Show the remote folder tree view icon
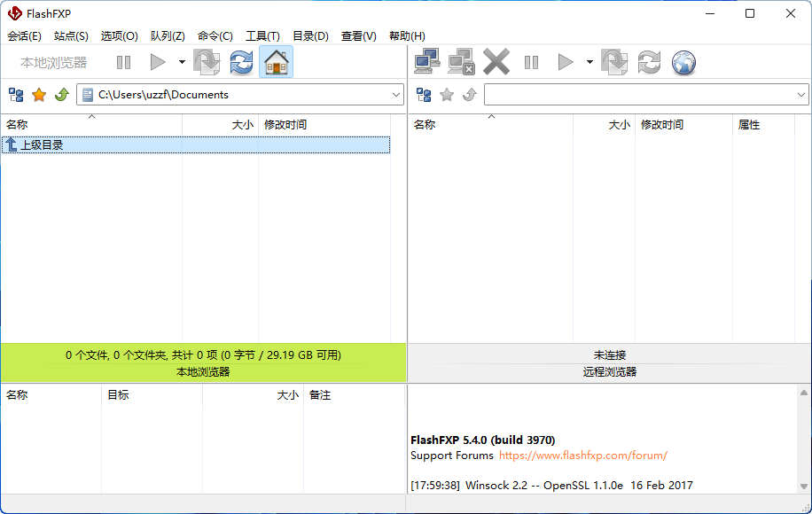This screenshot has width=812, height=514. (424, 95)
